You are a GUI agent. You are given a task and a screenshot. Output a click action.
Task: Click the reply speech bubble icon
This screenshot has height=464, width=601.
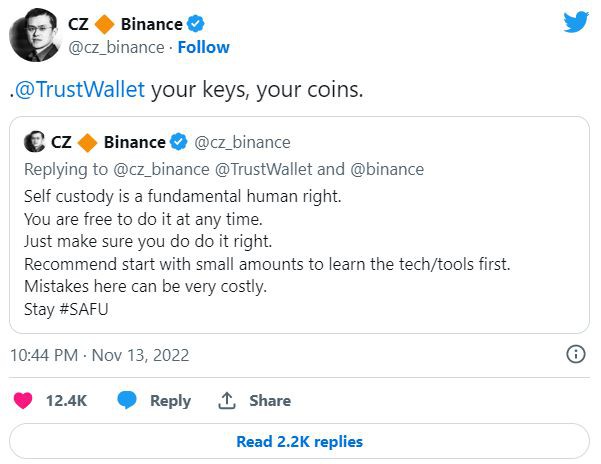[127, 400]
